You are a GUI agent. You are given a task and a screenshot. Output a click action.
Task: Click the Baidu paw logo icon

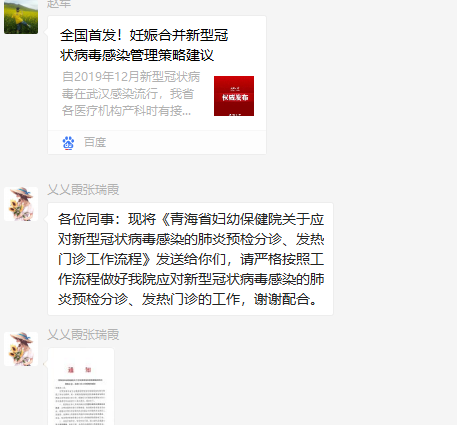tap(68, 143)
